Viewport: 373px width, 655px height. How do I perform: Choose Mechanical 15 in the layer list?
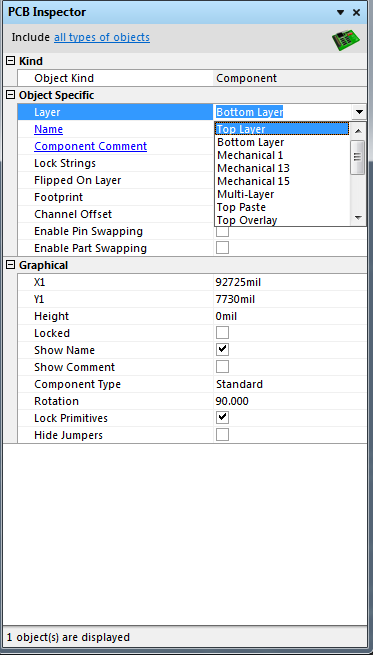282,181
